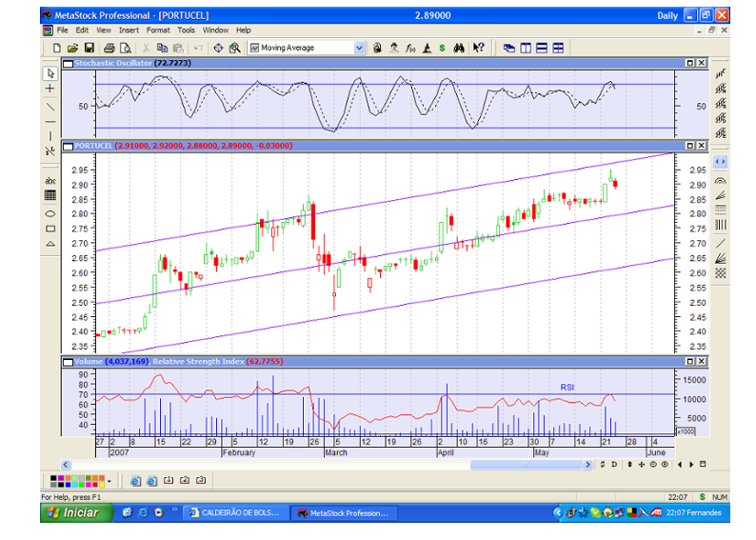Click the MetaStock Profession... taskbar button
This screenshot has height=540, width=756.
[345, 513]
